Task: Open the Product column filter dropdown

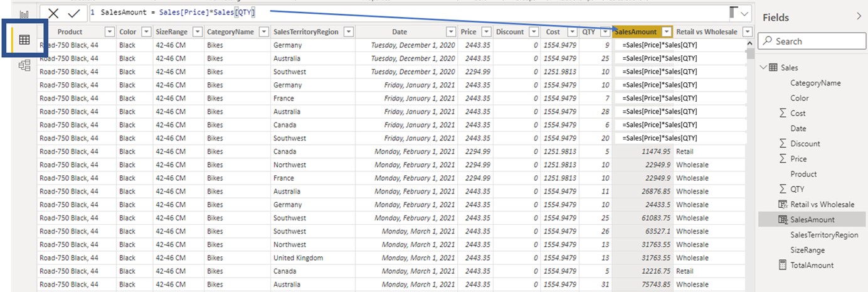Action: 110,32
